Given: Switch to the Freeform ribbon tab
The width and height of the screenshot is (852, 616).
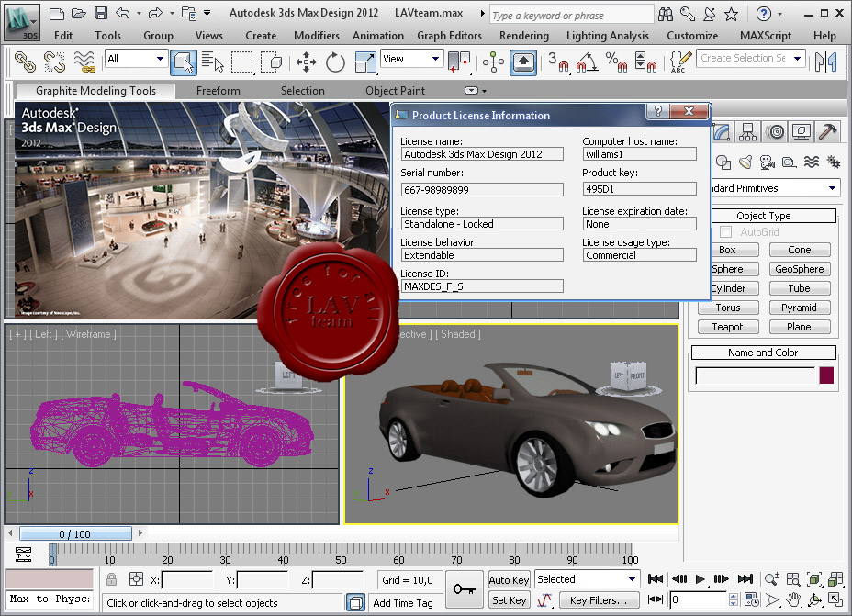Looking at the screenshot, I should pos(218,91).
